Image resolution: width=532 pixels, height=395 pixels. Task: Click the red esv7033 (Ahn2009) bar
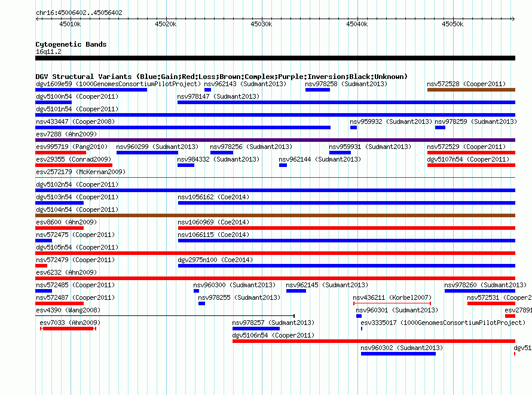pyautogui.click(x=68, y=329)
